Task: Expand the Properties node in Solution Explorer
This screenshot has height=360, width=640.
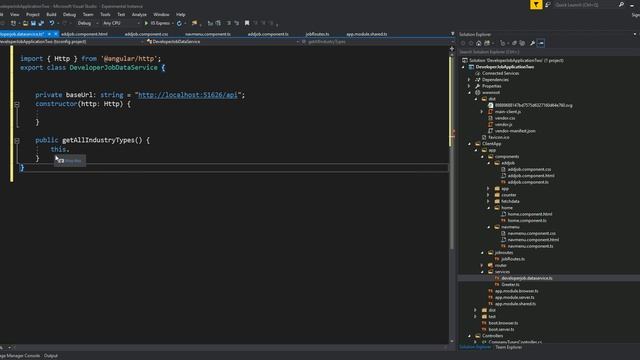Action: tap(469, 86)
